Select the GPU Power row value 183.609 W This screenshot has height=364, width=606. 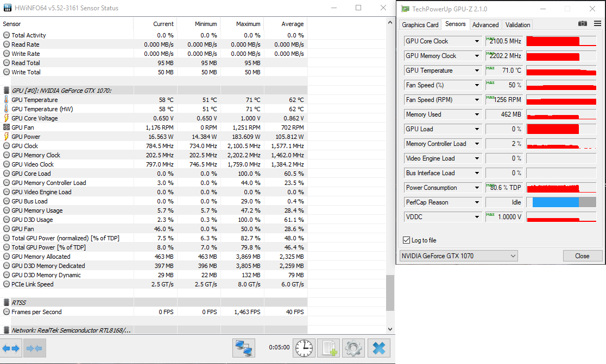tap(245, 137)
